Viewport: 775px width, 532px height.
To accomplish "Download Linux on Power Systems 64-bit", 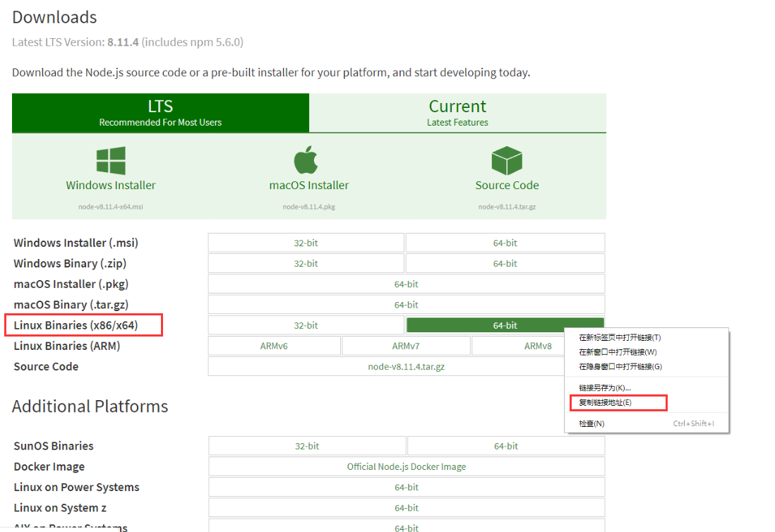I will click(x=407, y=488).
